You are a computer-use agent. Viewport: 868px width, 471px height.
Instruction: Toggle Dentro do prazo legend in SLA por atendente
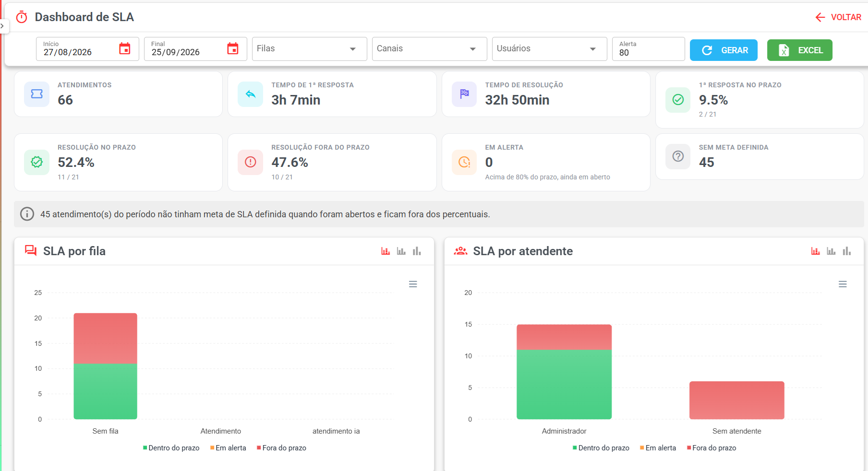601,448
